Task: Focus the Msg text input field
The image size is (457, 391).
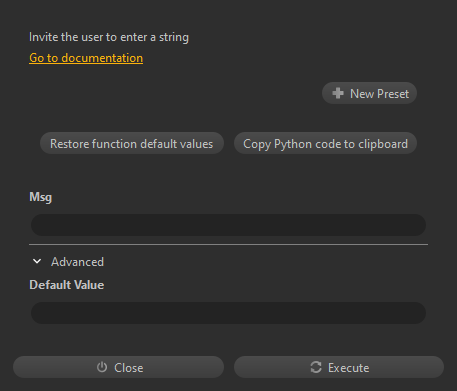Action: click(x=228, y=225)
